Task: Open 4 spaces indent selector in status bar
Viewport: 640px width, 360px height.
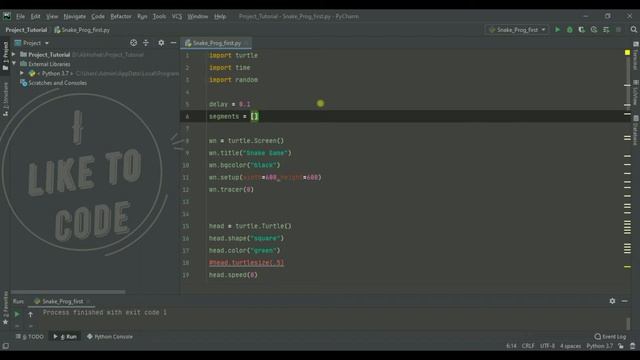Action: [570, 346]
